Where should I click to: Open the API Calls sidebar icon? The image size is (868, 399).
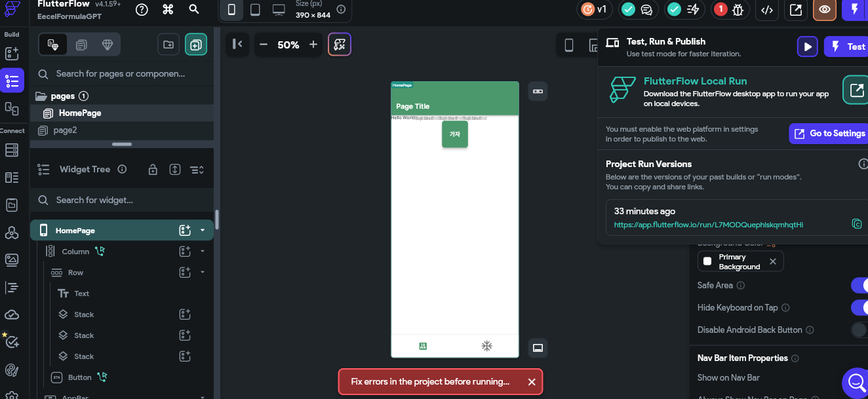coord(12,233)
